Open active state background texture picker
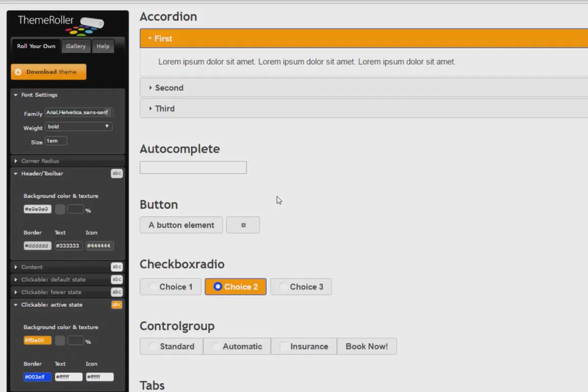 (60, 341)
